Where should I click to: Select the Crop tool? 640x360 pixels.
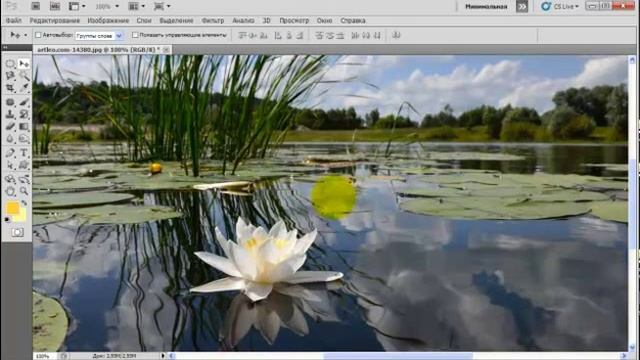(10, 88)
